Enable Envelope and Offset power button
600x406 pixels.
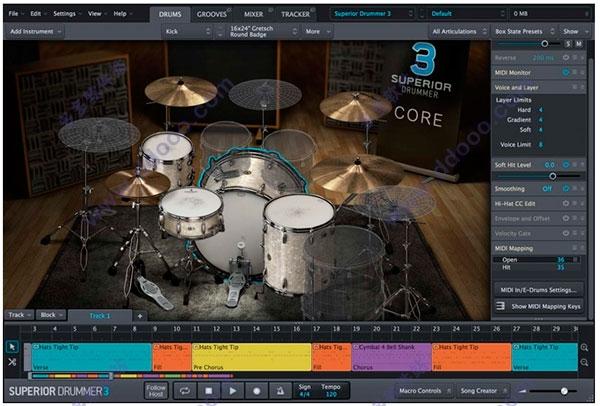click(x=566, y=218)
